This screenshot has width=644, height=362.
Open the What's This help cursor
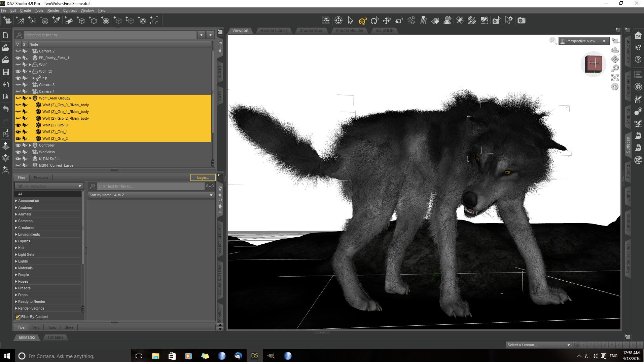coord(638,47)
